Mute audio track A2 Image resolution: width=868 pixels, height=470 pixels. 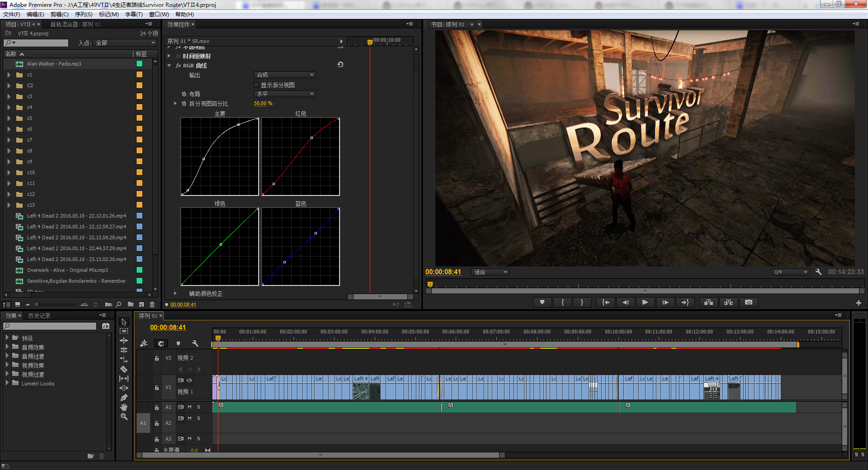point(189,418)
